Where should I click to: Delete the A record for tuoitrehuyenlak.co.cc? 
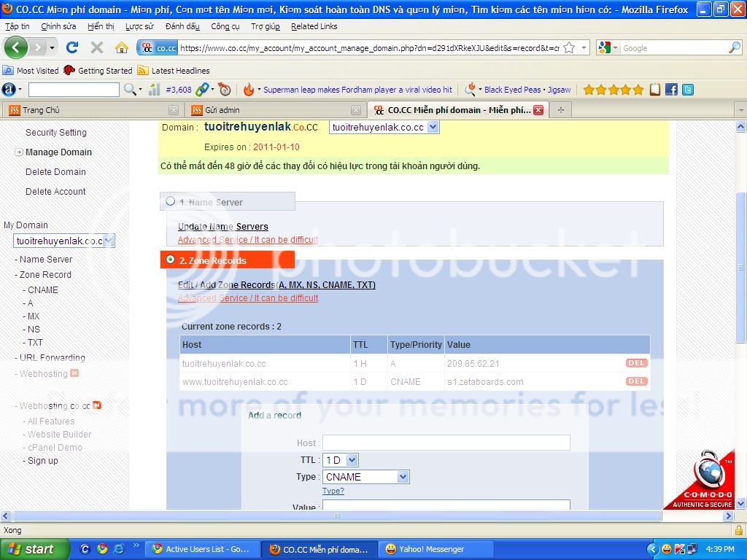[636, 363]
